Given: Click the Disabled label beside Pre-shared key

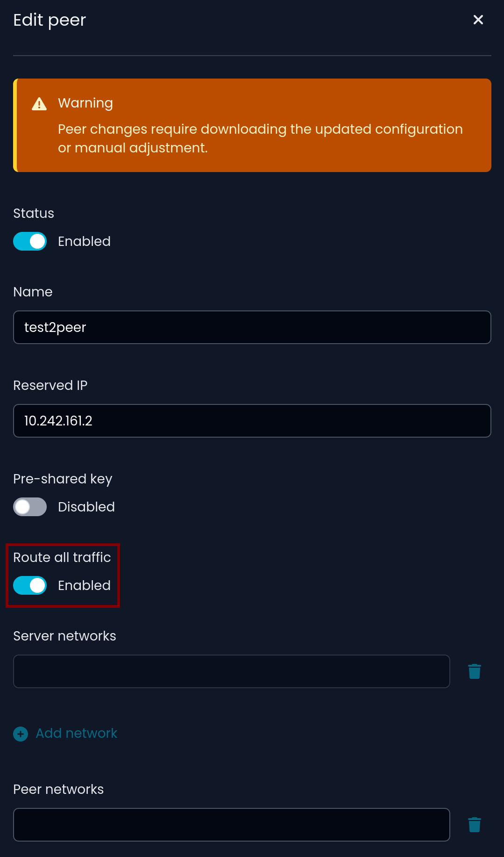Looking at the screenshot, I should 86,507.
